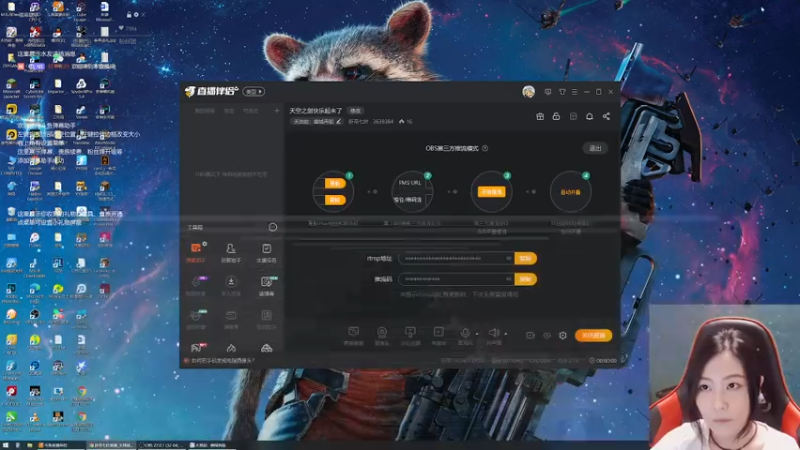The height and width of the screenshot is (450, 800).
Task: Add screen capture source
Action: [x=354, y=336]
